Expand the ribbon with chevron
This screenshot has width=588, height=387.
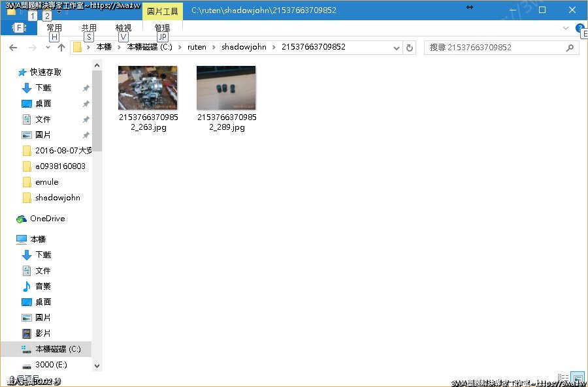(566, 28)
